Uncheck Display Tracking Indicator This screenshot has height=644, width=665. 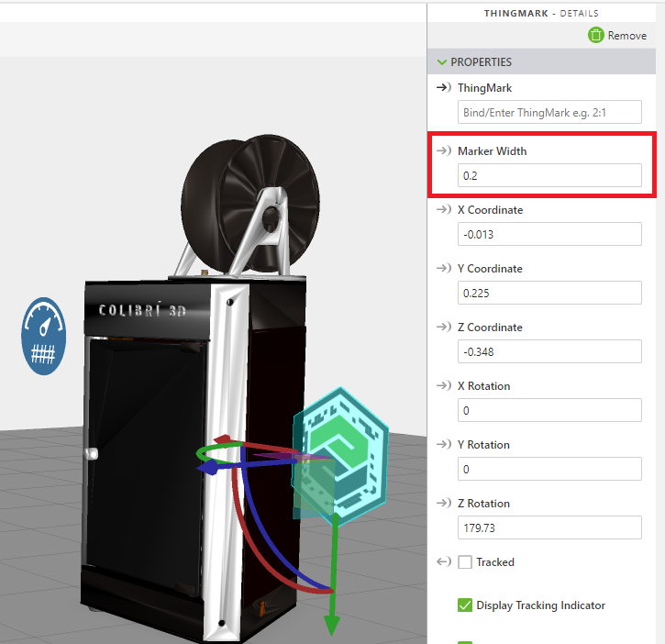(465, 605)
